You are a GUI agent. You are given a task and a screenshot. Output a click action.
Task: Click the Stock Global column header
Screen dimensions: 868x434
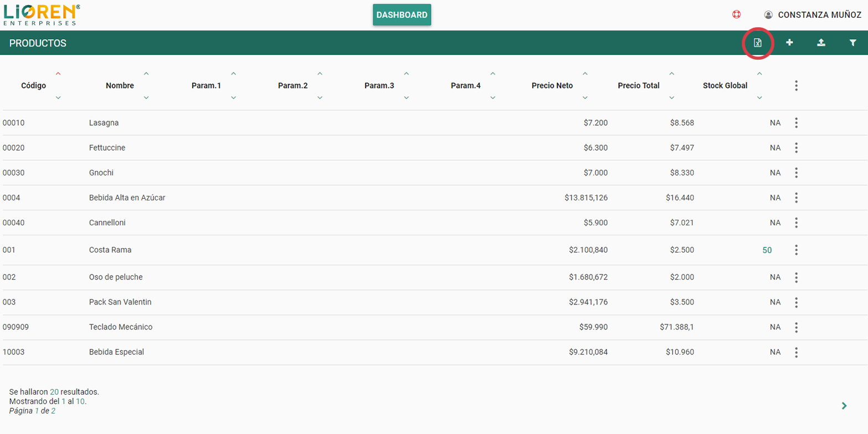[x=725, y=86]
